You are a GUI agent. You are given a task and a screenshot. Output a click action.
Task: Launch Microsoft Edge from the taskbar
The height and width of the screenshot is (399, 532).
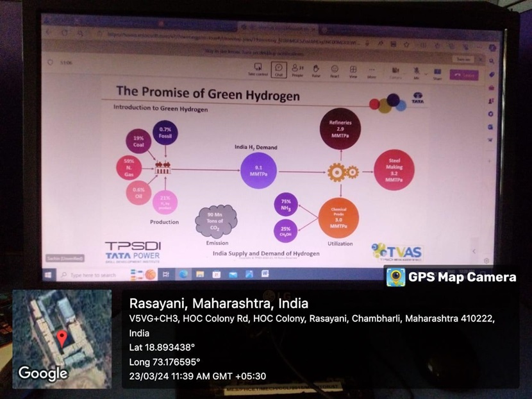[184, 274]
